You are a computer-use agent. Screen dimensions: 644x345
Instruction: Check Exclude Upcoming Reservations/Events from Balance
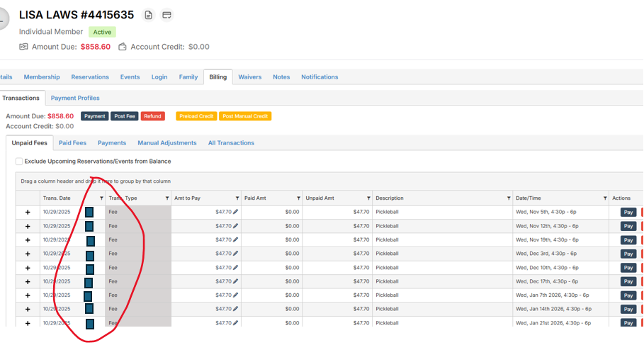tap(19, 162)
